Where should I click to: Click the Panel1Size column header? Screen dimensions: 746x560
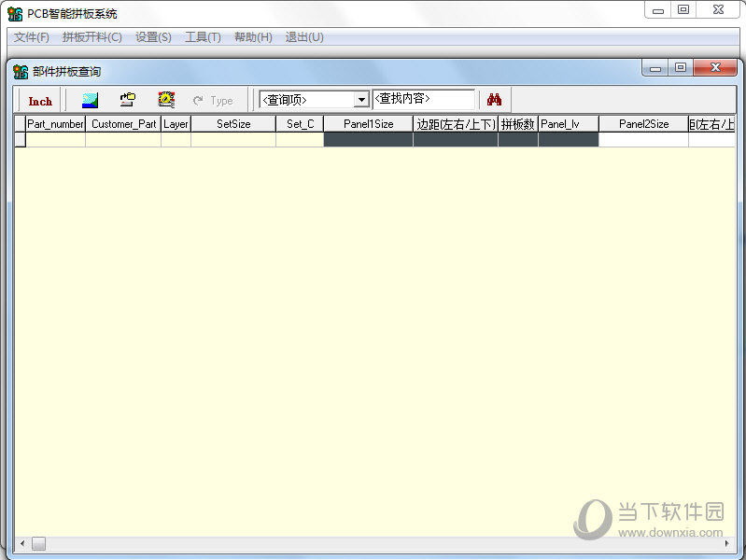[368, 124]
